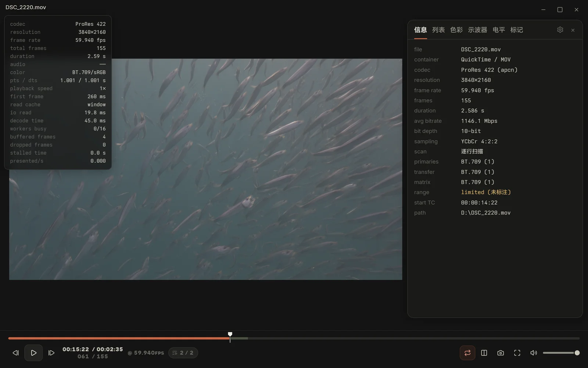Toggle loop playback

[467, 353]
